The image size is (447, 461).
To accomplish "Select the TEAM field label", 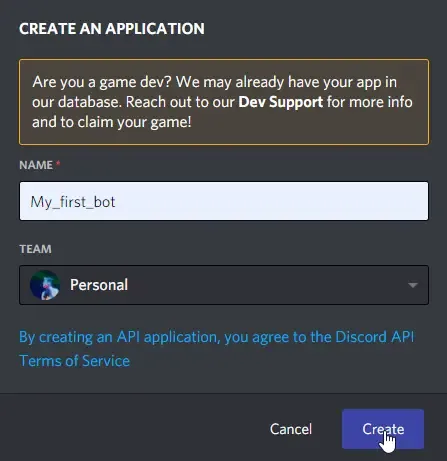I will (x=35, y=249).
